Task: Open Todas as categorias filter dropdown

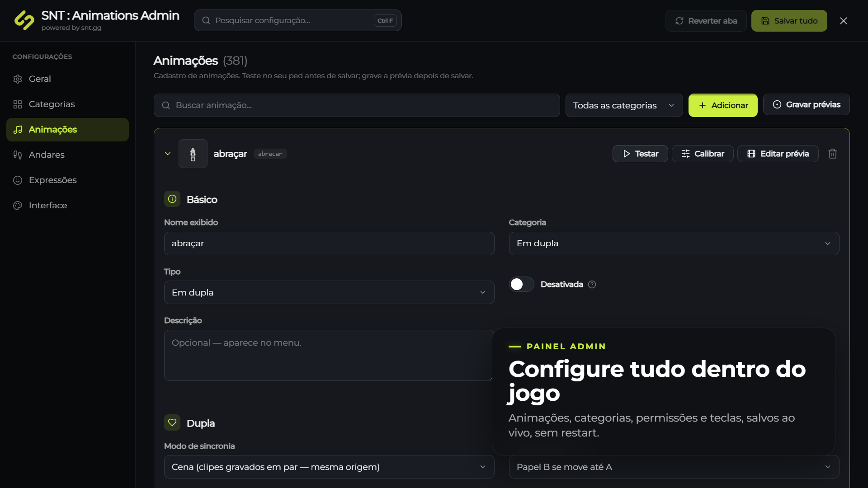Action: click(x=624, y=105)
